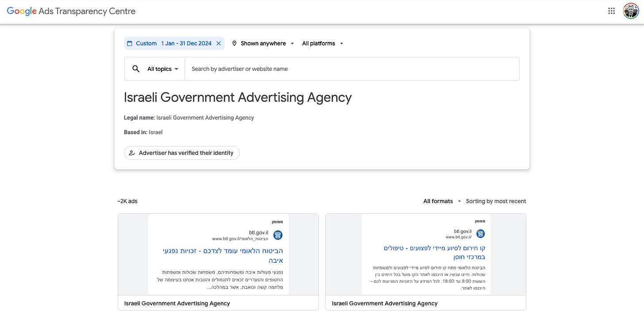This screenshot has width=644, height=315.
Task: Click the verified identity person icon
Action: 132,153
